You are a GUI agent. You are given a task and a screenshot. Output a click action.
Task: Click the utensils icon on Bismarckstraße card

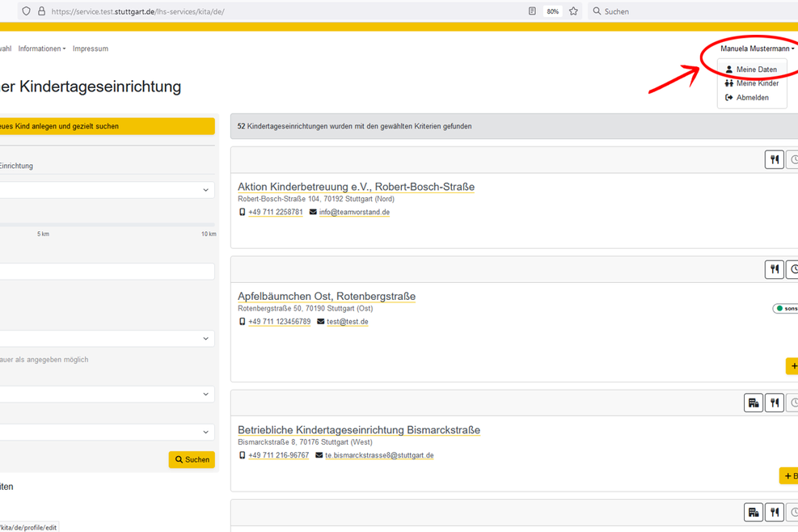click(x=774, y=403)
